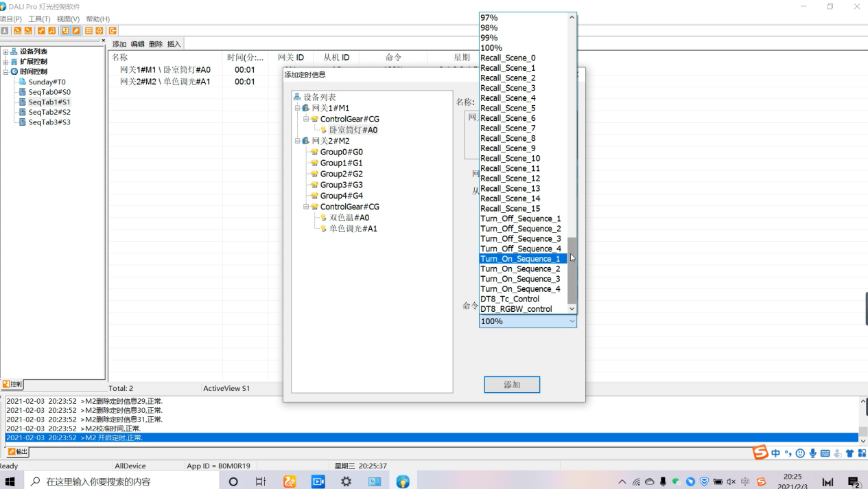This screenshot has height=489, width=868.
Task: Click 删除 in the list toolbar
Action: point(156,44)
